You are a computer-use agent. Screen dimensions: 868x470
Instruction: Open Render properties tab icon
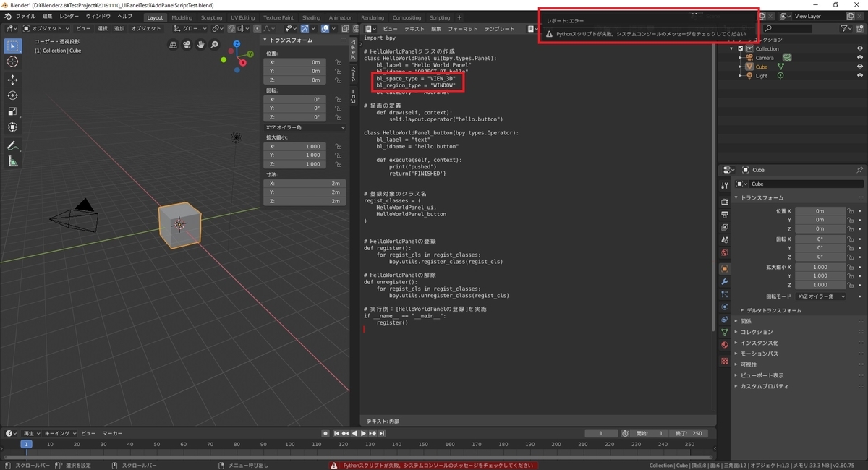(x=725, y=202)
